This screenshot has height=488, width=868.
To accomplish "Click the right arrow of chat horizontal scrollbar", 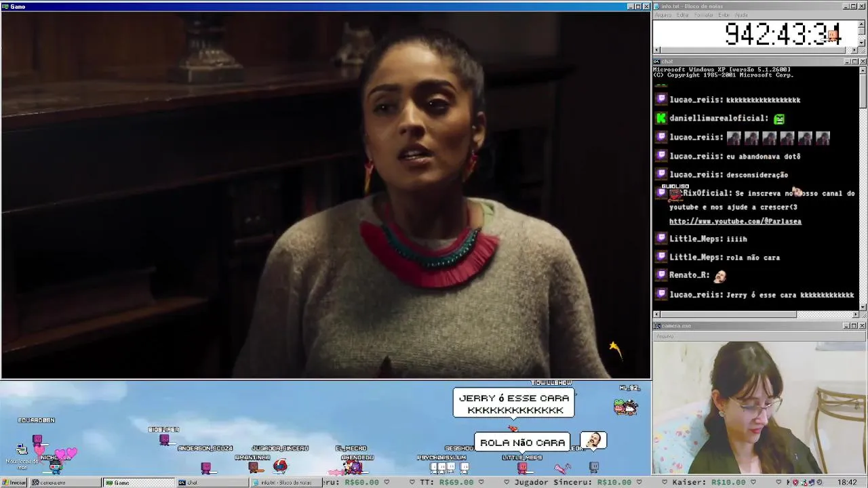I will 855,314.
